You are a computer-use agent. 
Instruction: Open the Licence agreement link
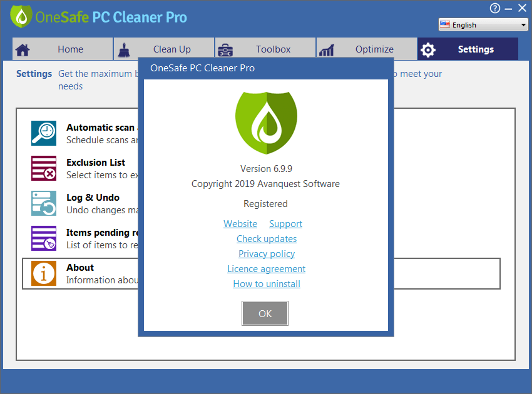coord(267,269)
